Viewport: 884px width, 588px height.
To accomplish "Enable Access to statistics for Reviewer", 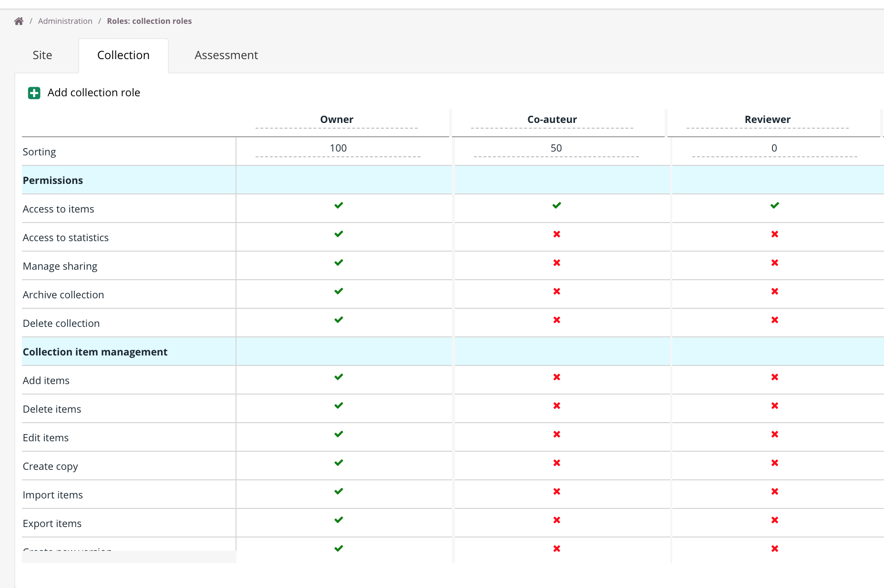I will [x=775, y=234].
